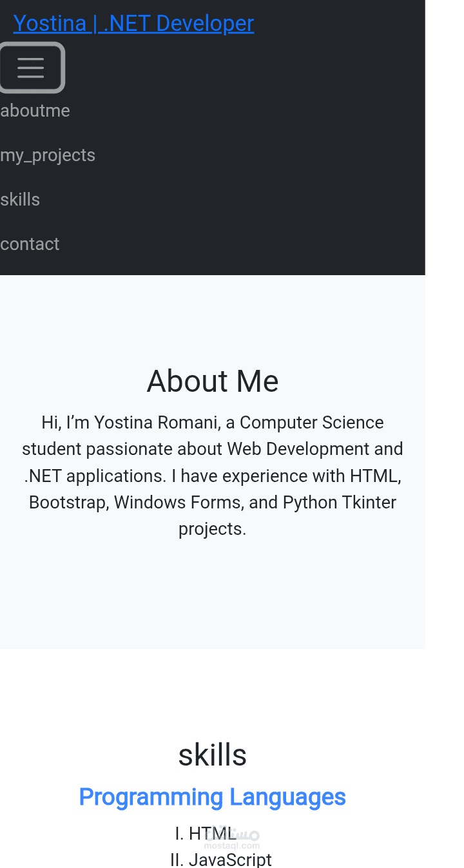This screenshot has width=464, height=868.
Task: Select the JavaScript list item
Action: coord(221,859)
